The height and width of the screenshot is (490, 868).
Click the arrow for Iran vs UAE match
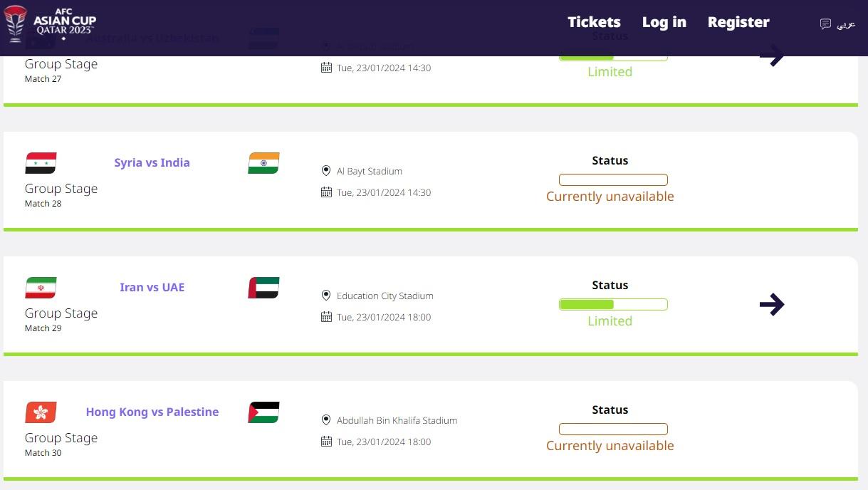pyautogui.click(x=771, y=305)
